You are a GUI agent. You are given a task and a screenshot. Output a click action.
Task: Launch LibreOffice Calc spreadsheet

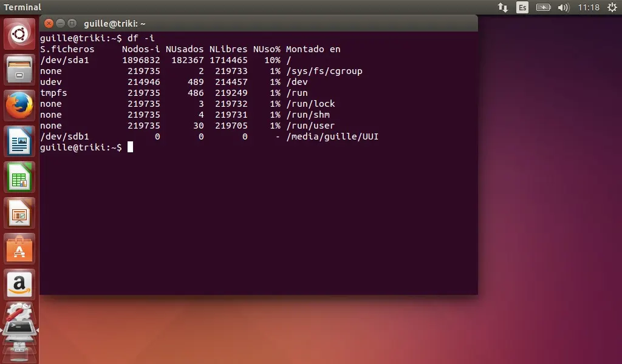pos(20,177)
